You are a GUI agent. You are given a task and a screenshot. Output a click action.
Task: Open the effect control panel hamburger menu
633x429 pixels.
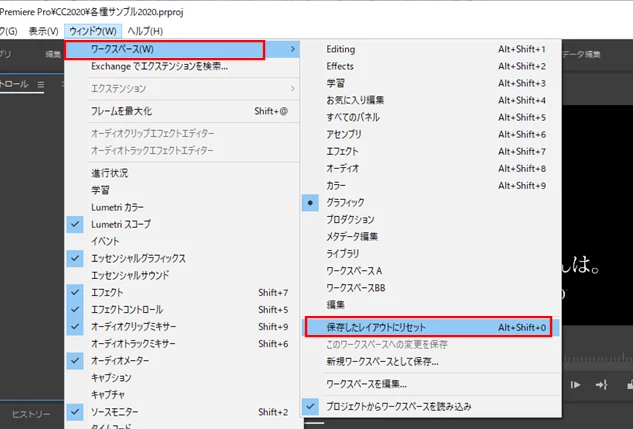pyautogui.click(x=40, y=84)
